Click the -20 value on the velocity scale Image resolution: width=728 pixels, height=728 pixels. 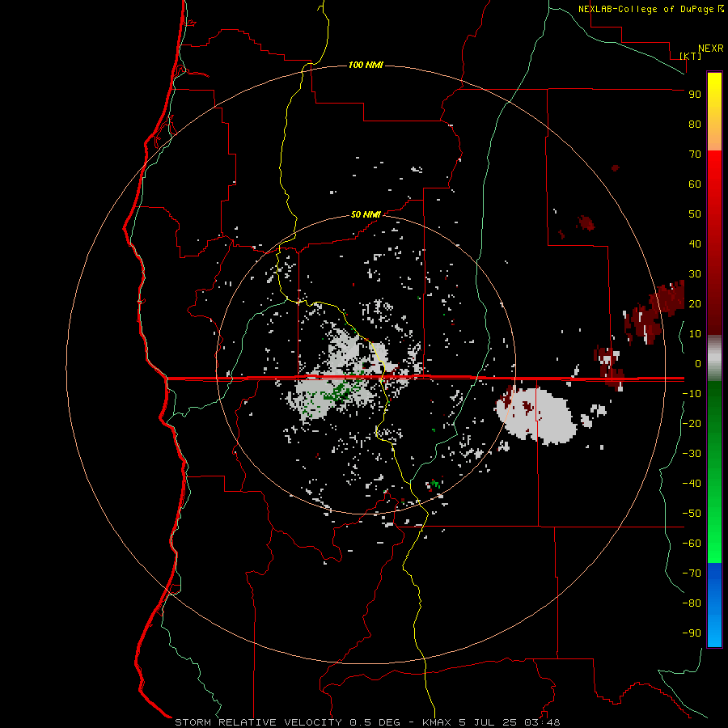[x=692, y=423]
